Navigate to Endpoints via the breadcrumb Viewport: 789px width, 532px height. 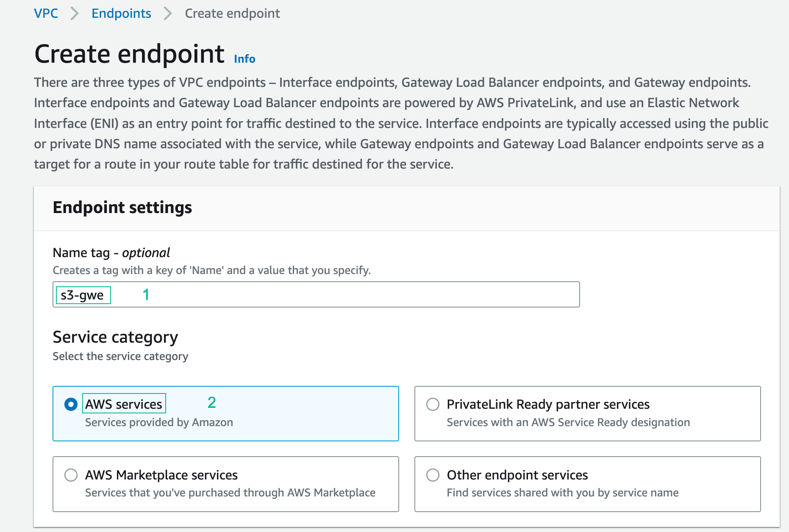coord(121,13)
